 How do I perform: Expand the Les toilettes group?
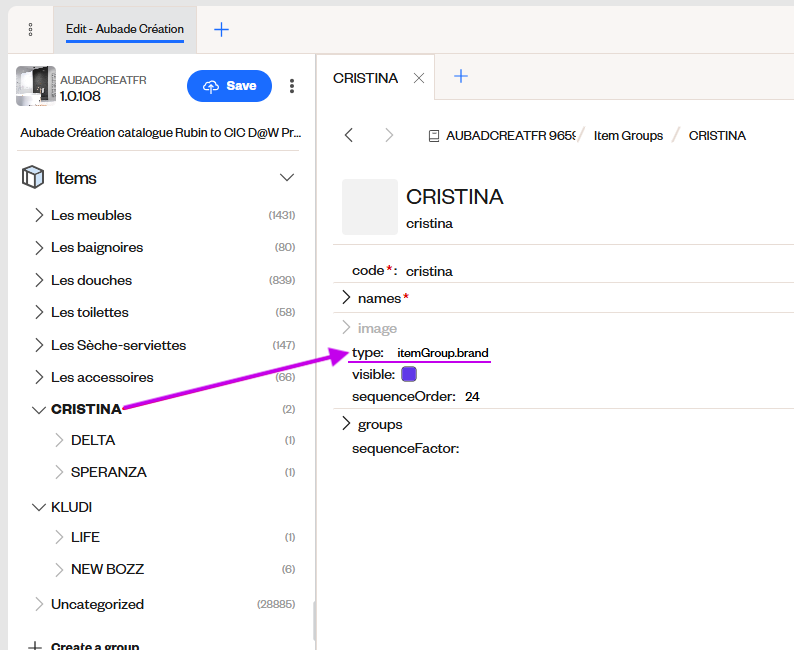click(x=39, y=312)
